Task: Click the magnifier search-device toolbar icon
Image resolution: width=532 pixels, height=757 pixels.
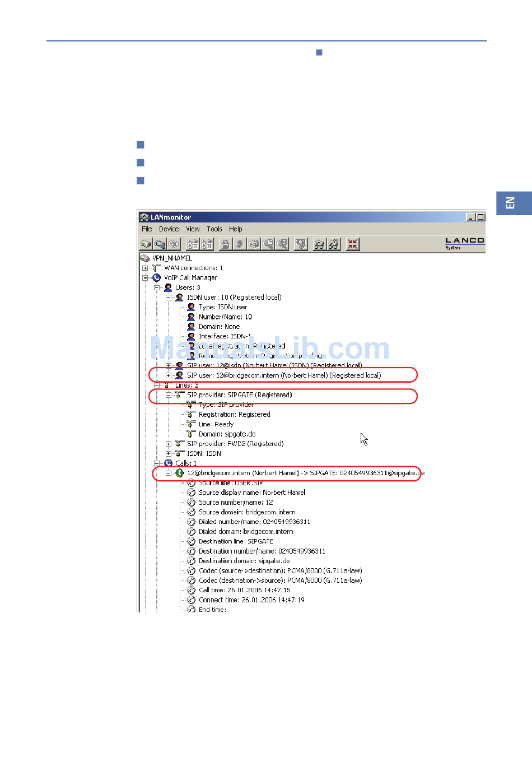Action: 160,244
